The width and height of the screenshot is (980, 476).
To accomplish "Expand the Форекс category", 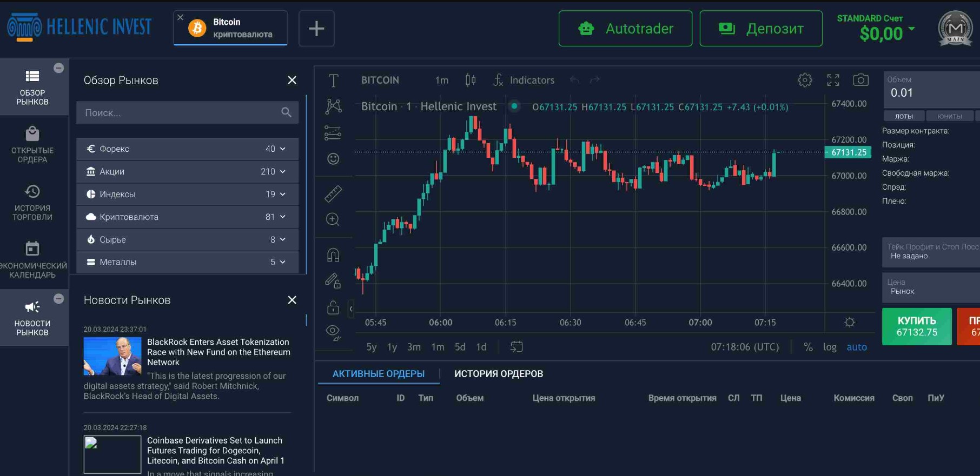I will tap(187, 149).
